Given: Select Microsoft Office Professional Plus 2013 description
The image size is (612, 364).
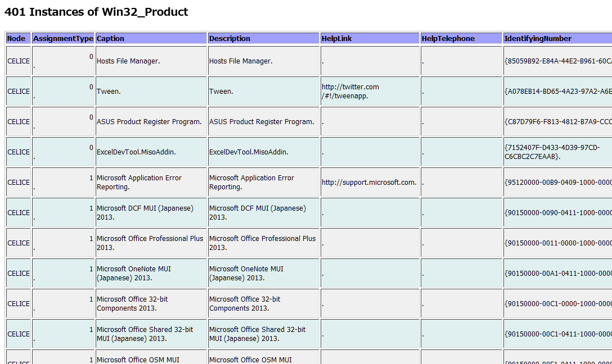Looking at the screenshot, I should pos(262,243).
